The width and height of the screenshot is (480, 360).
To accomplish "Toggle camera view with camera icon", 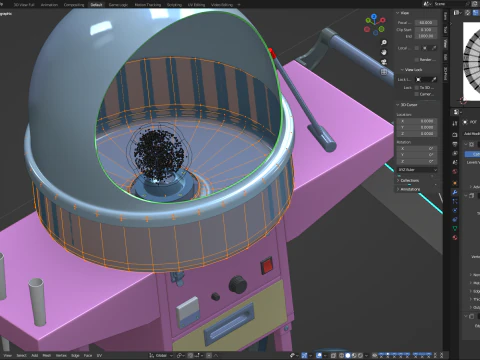I will pos(384,62).
